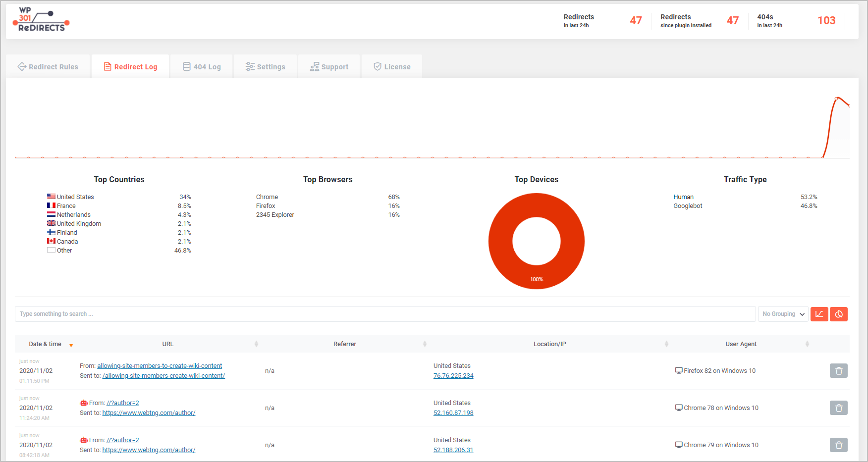Click the United States flag in Top Countries
Viewport: 868px width, 462px height.
point(51,196)
